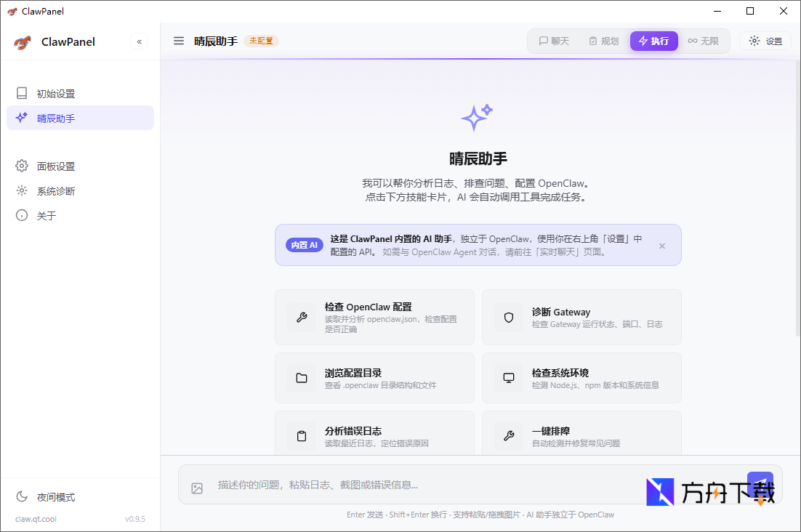801x532 pixels.
Task: Click the monitor icon on 检查系统环境 card
Action: (509, 378)
